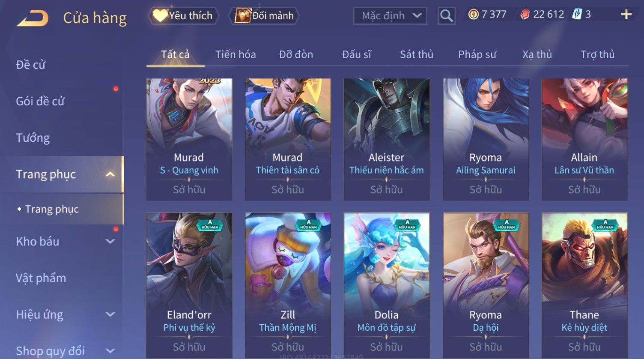Switch to the Sát thủ tab

pyautogui.click(x=416, y=54)
